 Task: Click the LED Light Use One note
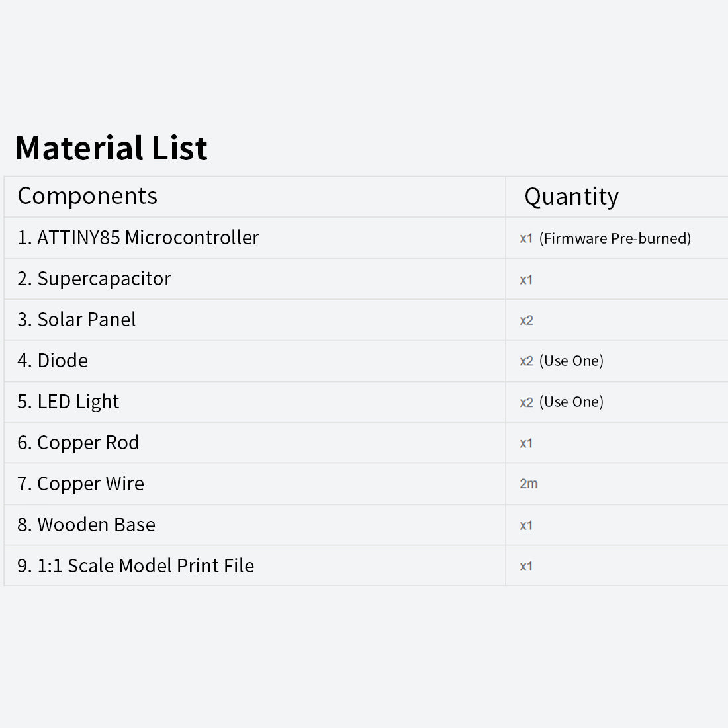[571, 402]
